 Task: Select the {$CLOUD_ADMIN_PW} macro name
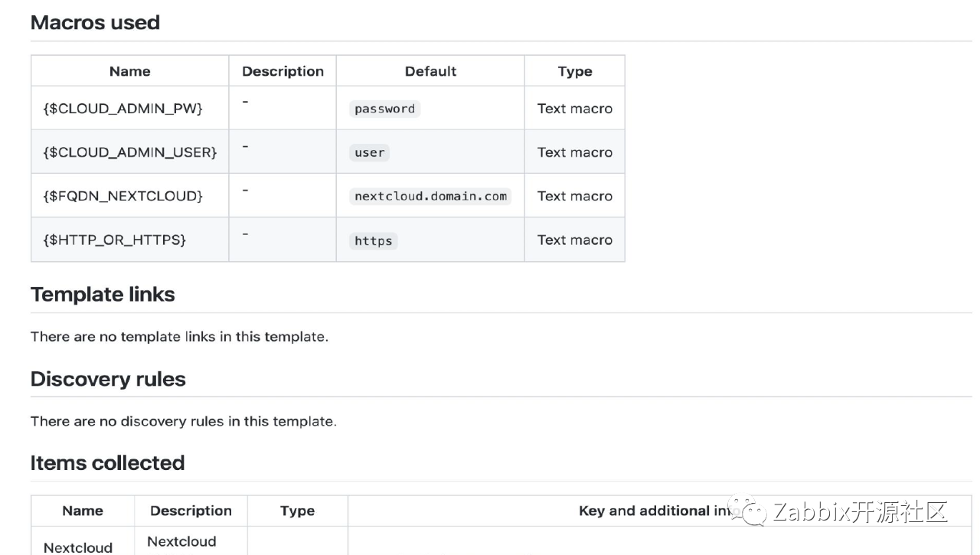(122, 109)
